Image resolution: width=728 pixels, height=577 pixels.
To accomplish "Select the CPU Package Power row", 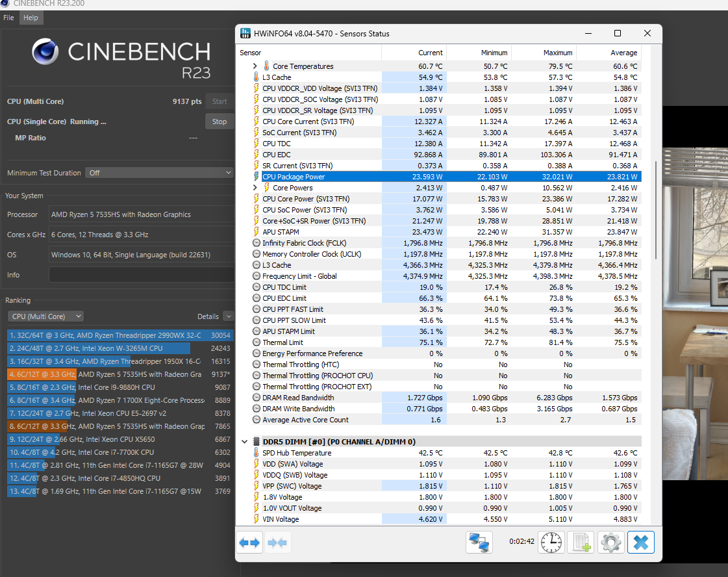I will (x=446, y=177).
